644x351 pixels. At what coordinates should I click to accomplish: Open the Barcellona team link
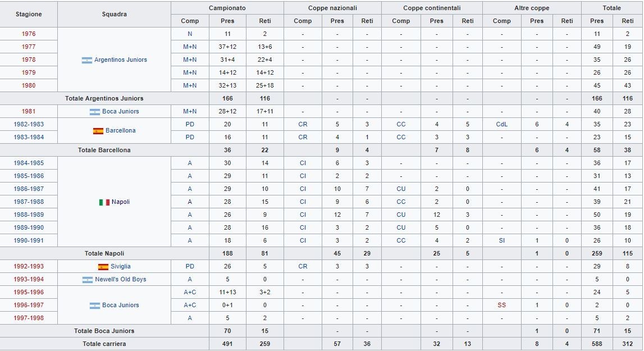coord(120,131)
